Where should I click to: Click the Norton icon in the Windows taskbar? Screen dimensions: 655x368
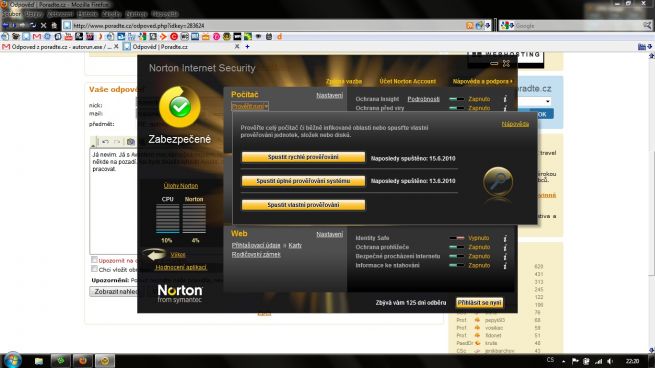[104, 360]
